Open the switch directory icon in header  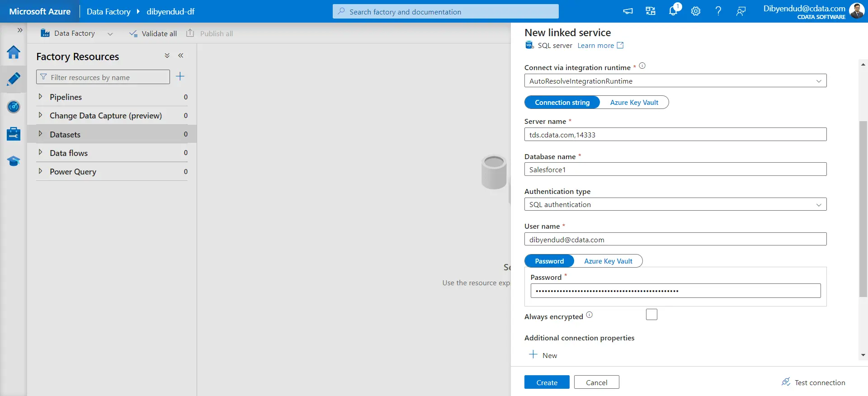click(x=651, y=11)
